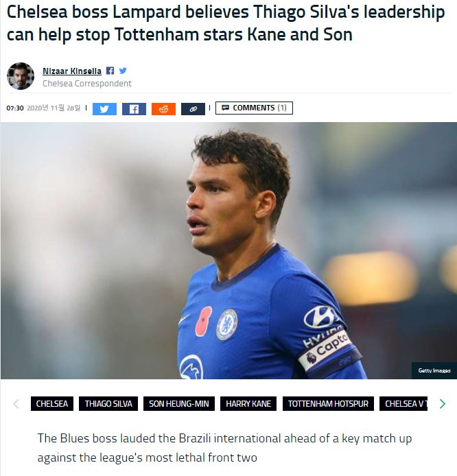Visit Nizaar Kinsella's author page

[x=72, y=71]
